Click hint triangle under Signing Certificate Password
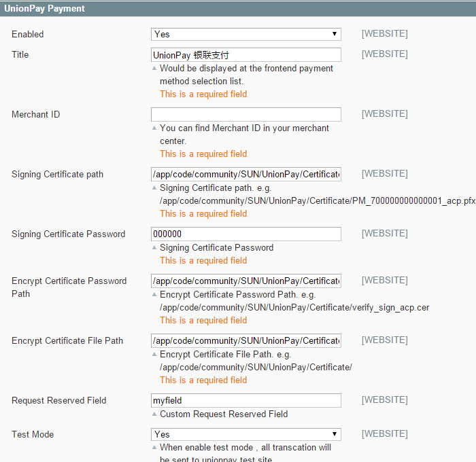476x462 pixels. click(154, 248)
